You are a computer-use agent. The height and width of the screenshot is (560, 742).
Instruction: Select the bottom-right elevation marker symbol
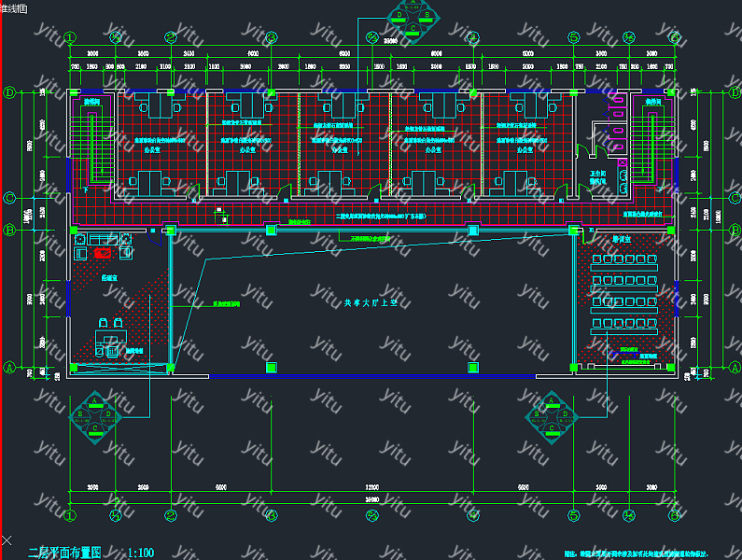pyautogui.click(x=552, y=411)
